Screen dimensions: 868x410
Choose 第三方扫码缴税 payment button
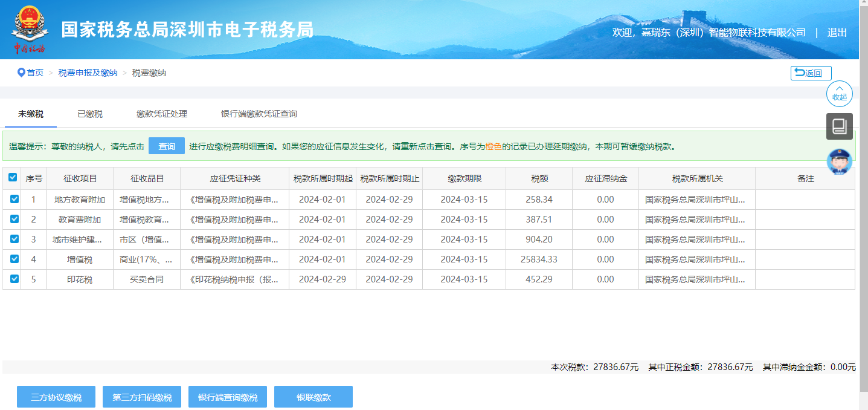click(x=142, y=397)
